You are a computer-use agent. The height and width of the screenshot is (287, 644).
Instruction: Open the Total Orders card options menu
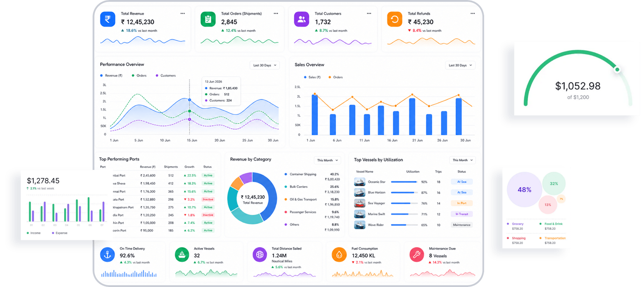point(276,13)
